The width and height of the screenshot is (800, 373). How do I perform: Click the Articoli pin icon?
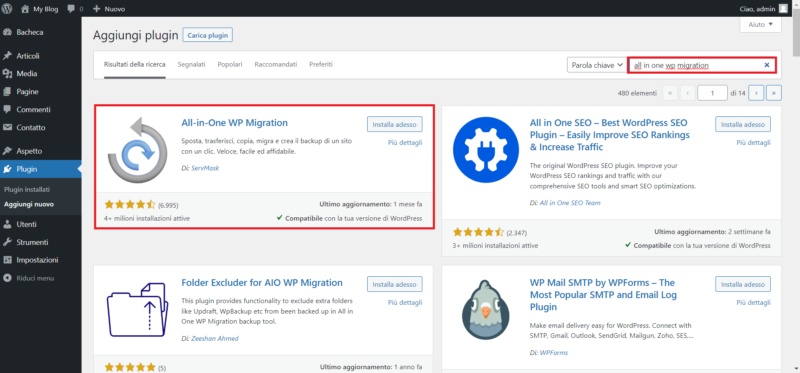click(x=7, y=56)
